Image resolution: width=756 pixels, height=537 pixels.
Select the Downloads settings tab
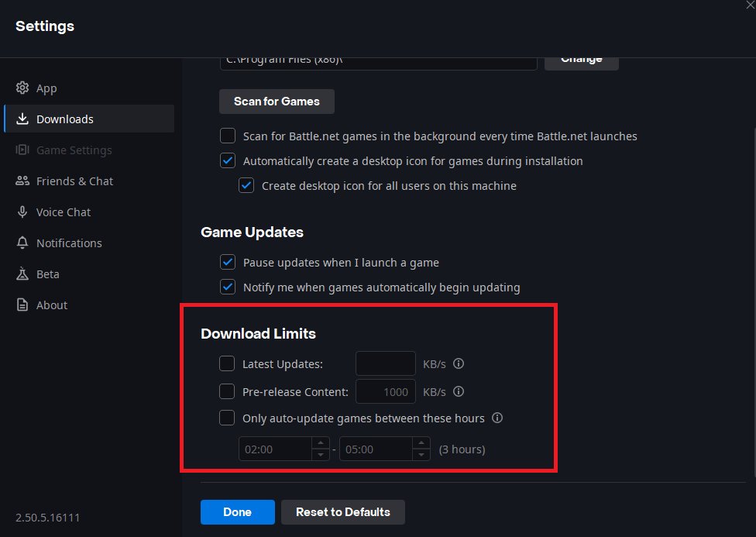coord(89,119)
